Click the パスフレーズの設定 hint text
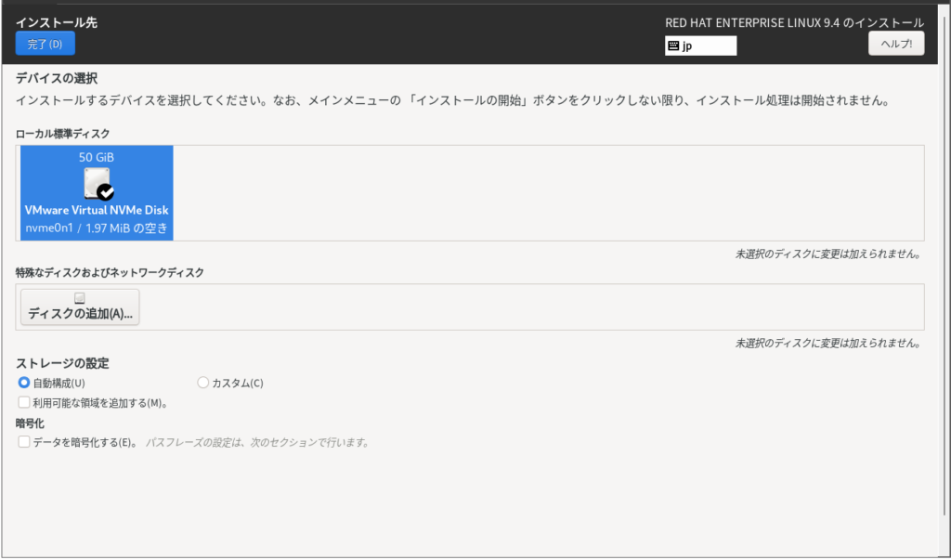951x560 pixels. point(257,443)
